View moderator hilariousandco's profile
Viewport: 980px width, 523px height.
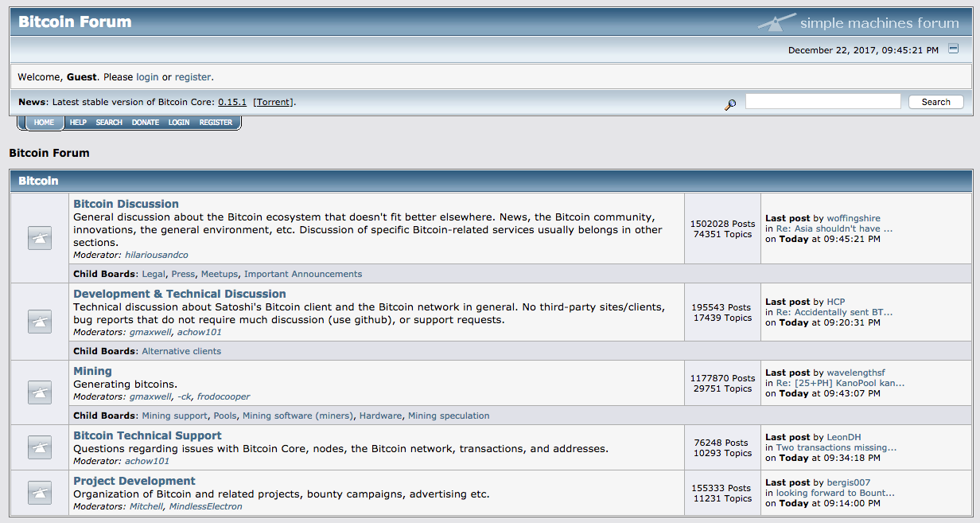click(157, 255)
